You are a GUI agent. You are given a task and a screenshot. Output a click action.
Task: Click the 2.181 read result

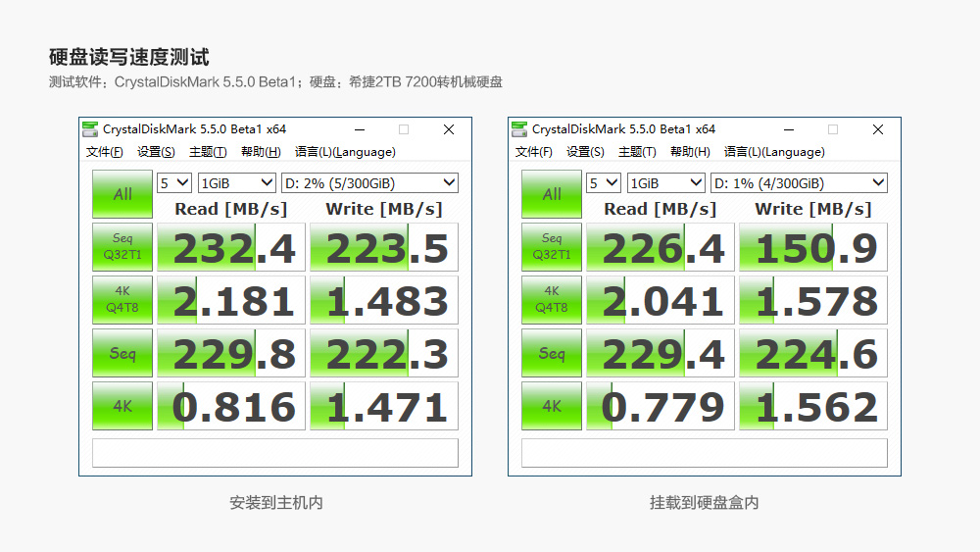[231, 300]
